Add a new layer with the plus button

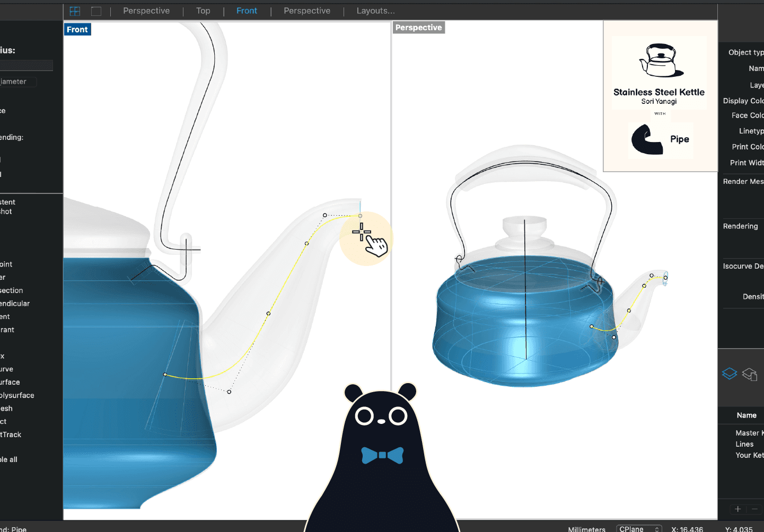[737, 509]
